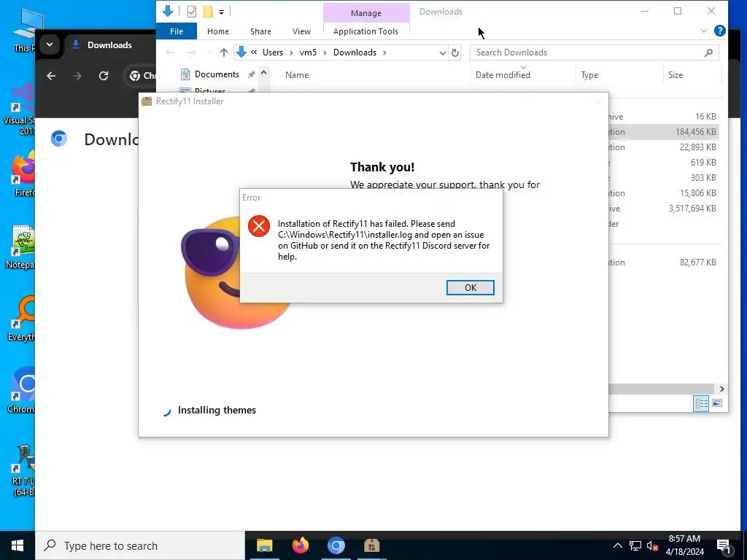Expand the Explorer ribbon chevron

click(704, 31)
